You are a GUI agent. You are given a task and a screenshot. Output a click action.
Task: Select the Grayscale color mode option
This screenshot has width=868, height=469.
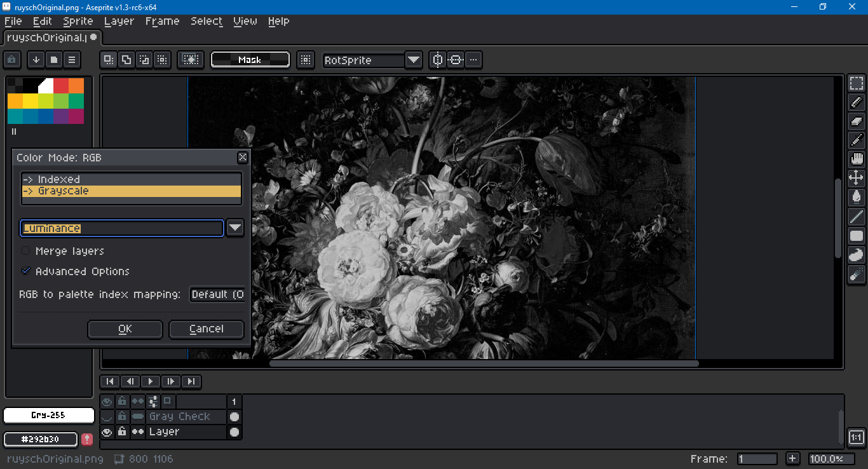[132, 191]
